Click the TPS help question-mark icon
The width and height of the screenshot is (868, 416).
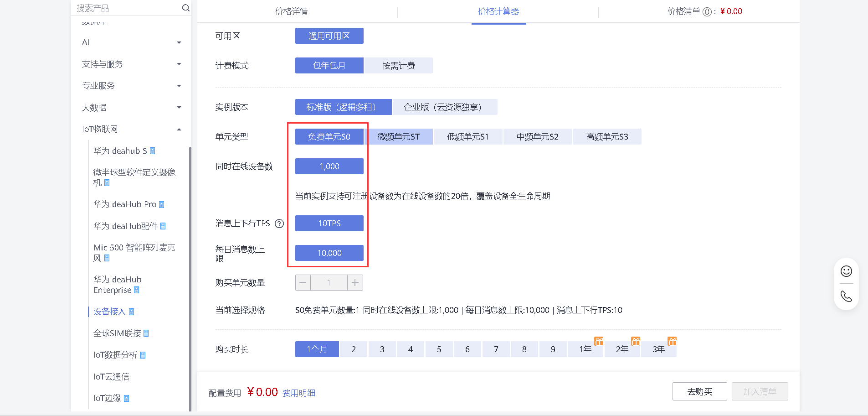tap(279, 224)
